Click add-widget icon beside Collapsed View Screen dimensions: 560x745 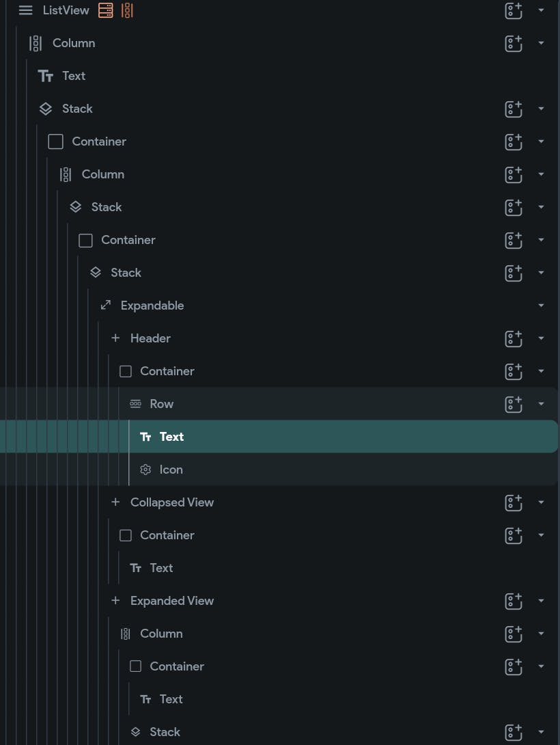(514, 502)
